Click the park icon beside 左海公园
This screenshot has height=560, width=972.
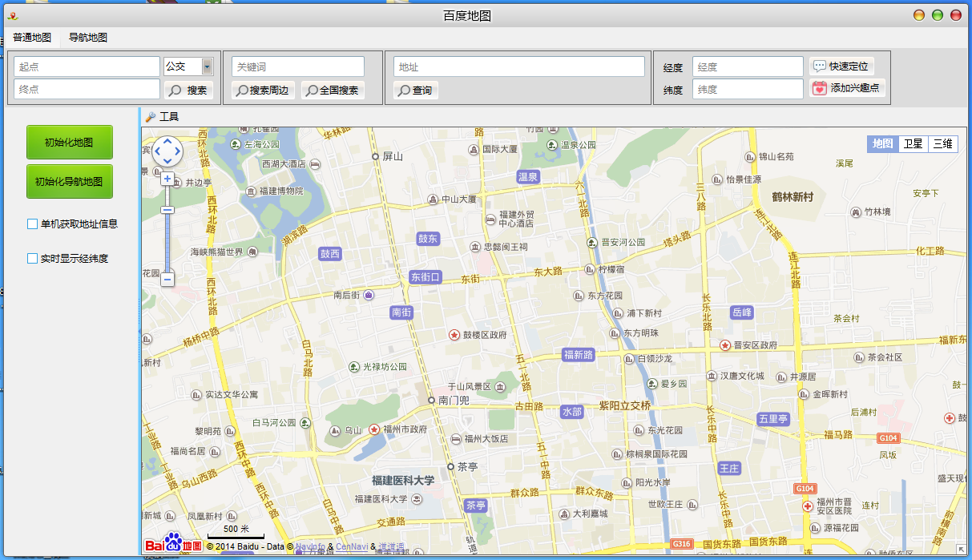(x=236, y=145)
